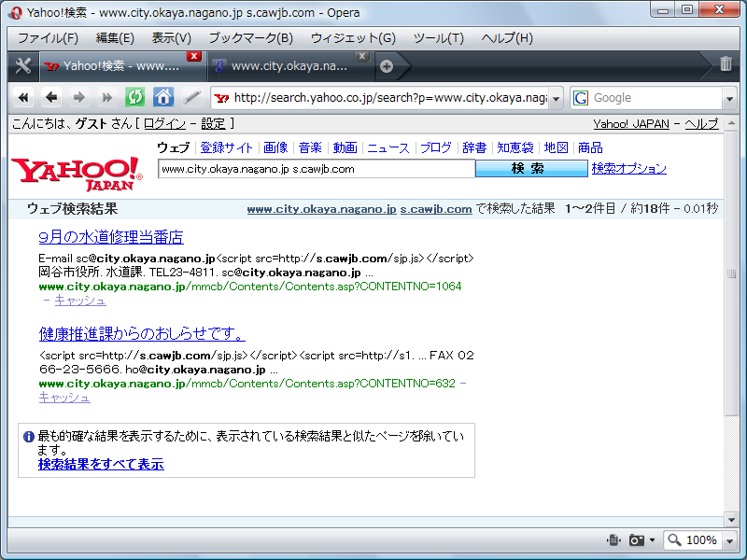Close the Yahoo!検索 tab
Screen dimensions: 747x560
click(x=193, y=56)
